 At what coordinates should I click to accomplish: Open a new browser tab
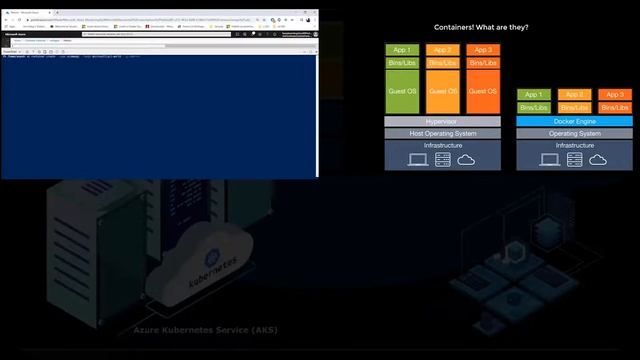coord(57,13)
